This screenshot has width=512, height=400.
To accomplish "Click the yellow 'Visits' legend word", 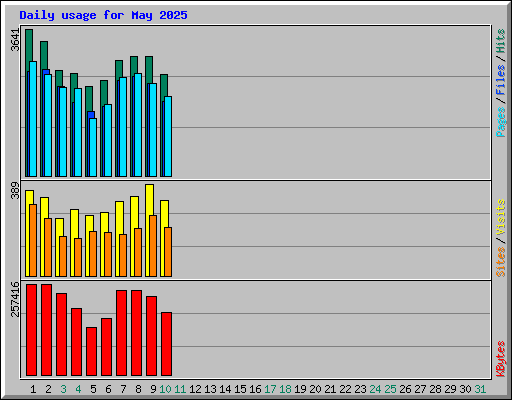I will point(501,218).
